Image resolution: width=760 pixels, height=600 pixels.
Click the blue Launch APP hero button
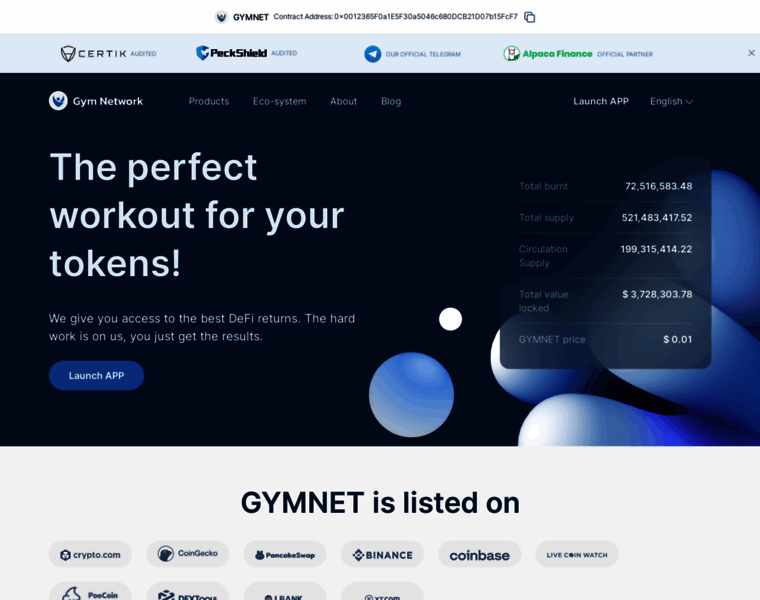pos(96,376)
